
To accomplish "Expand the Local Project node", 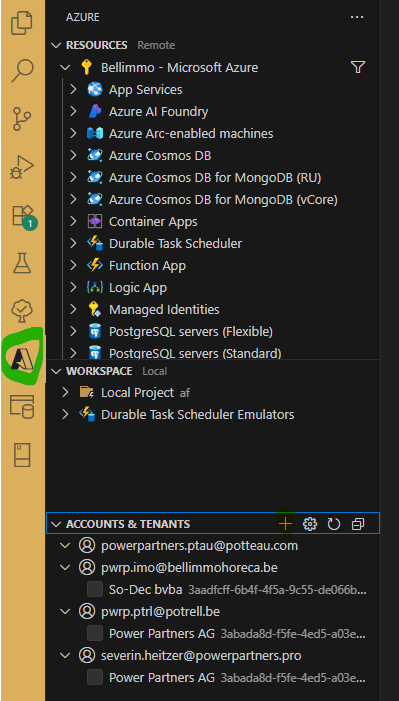I will click(65, 393).
